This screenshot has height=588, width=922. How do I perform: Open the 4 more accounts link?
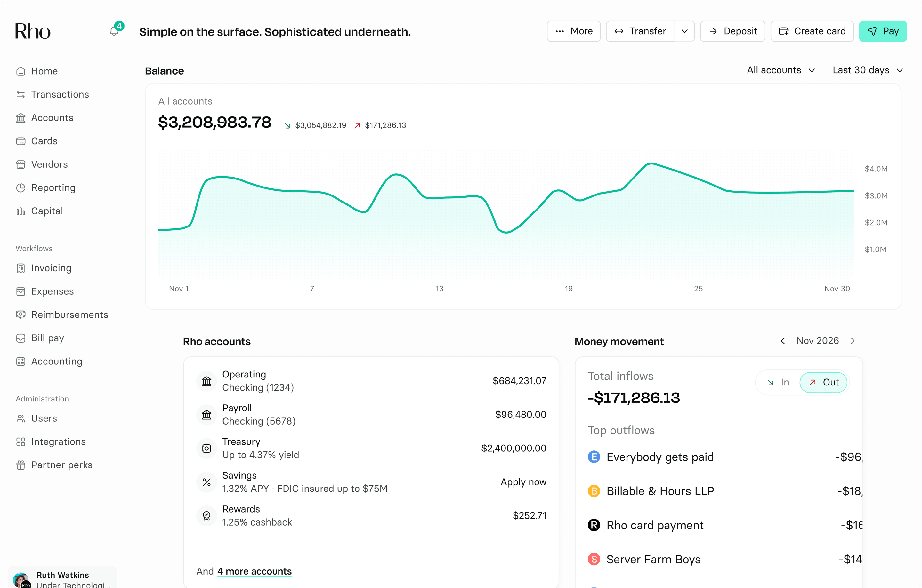coord(255,572)
